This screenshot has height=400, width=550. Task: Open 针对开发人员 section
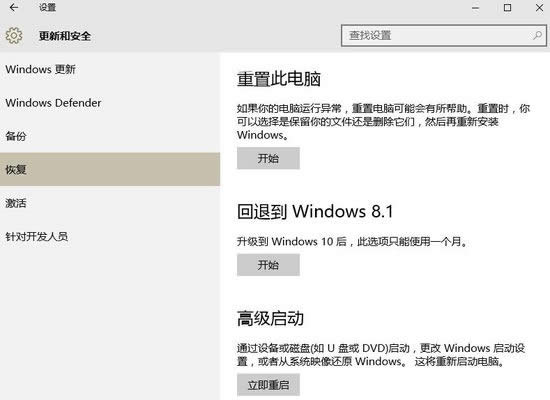click(110, 236)
